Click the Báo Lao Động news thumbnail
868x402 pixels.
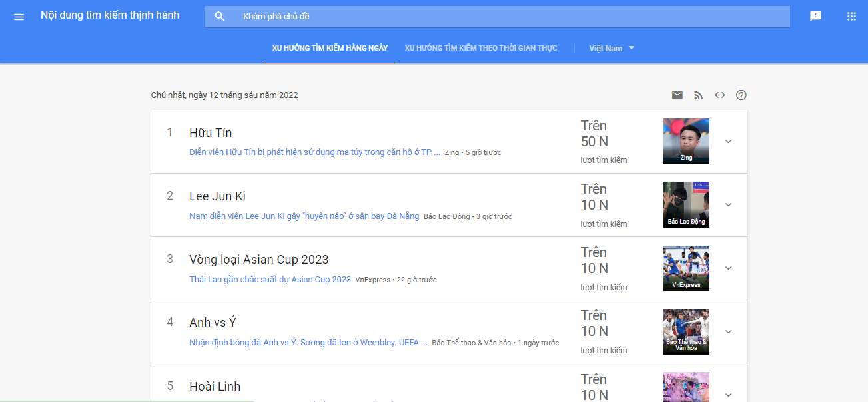(x=685, y=204)
